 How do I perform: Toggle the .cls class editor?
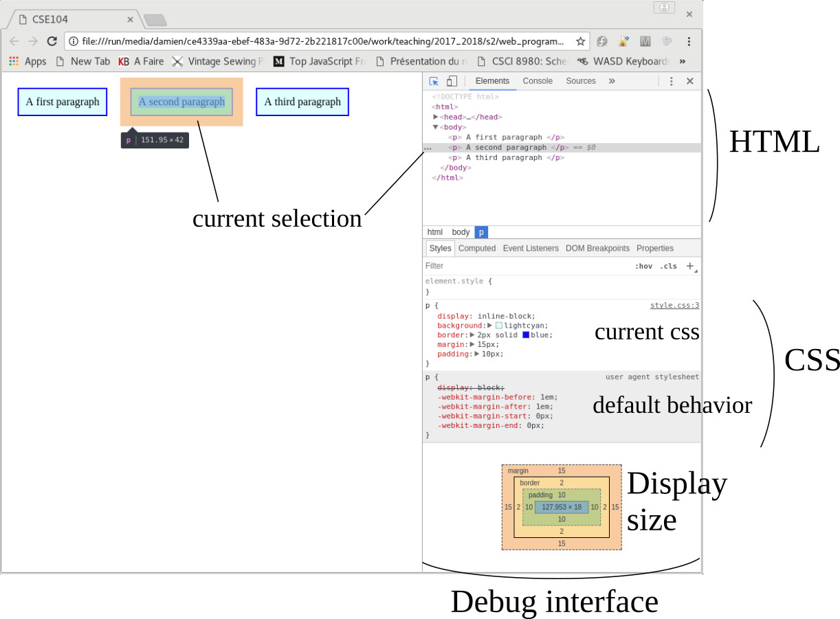click(668, 266)
